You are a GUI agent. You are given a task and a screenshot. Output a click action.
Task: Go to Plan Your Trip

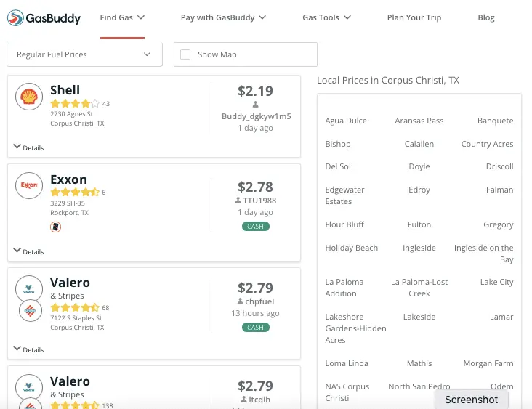coord(414,17)
